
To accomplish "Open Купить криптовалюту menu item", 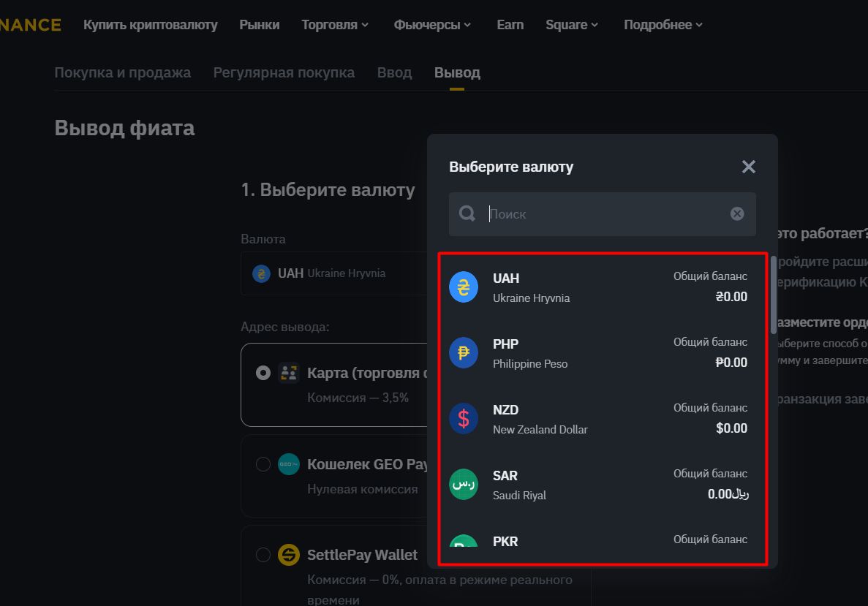I will [x=150, y=25].
